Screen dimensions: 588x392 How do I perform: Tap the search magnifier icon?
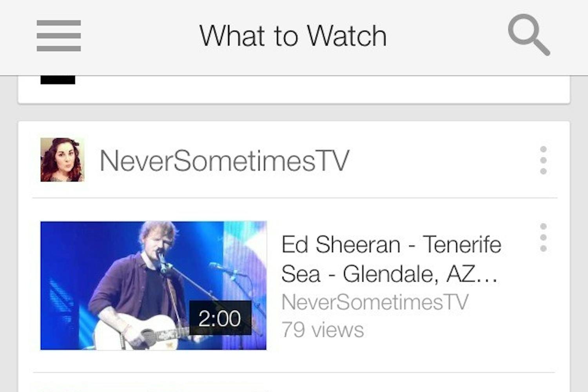(529, 35)
